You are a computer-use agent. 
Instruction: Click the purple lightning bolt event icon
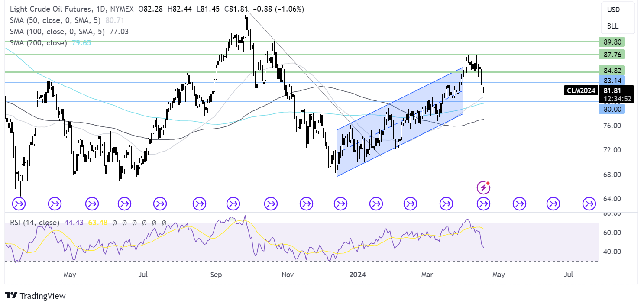483,188
